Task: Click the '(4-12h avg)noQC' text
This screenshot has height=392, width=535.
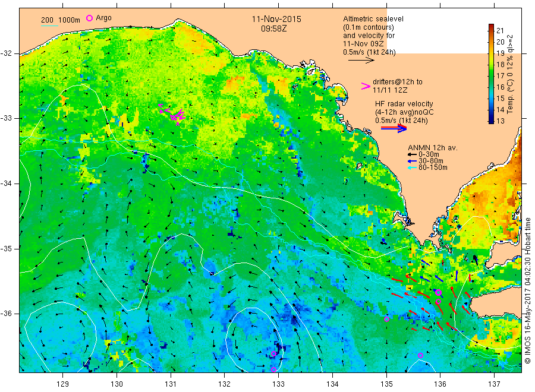Action: [x=404, y=112]
